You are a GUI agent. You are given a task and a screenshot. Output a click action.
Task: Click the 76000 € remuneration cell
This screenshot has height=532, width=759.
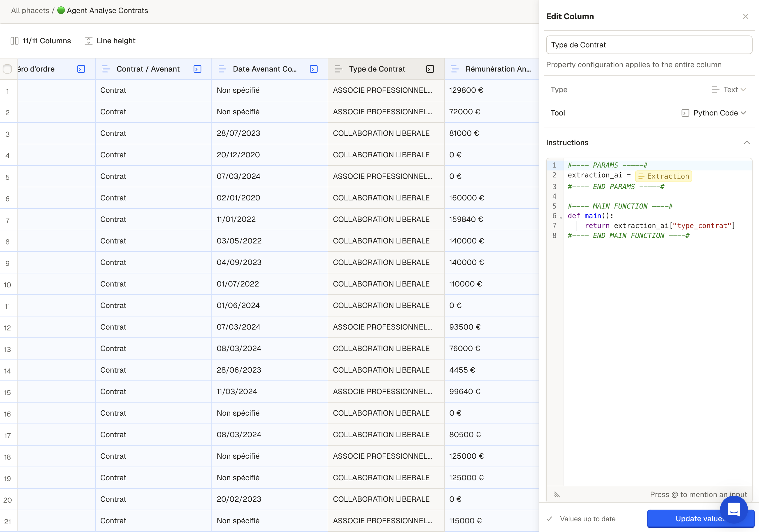click(491, 348)
